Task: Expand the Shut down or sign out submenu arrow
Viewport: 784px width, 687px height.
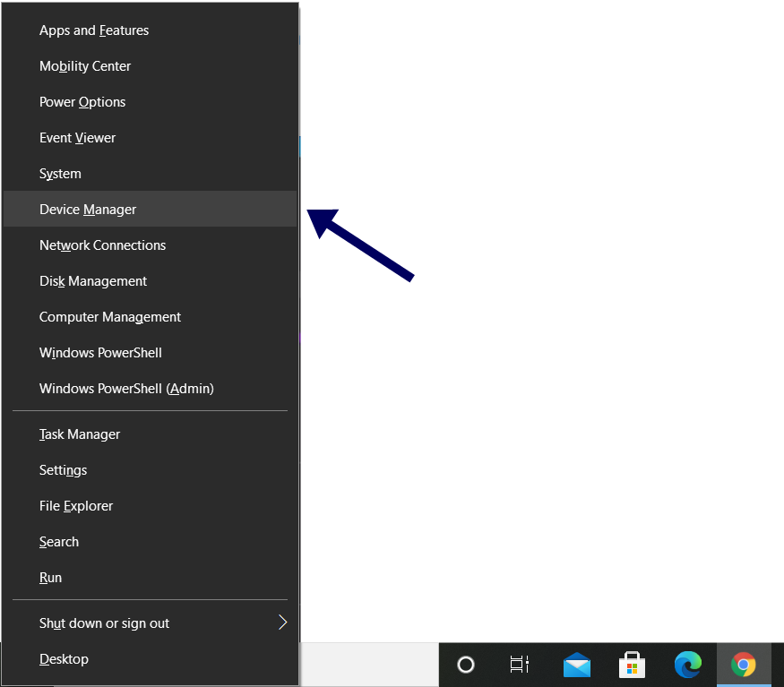Action: (x=282, y=623)
